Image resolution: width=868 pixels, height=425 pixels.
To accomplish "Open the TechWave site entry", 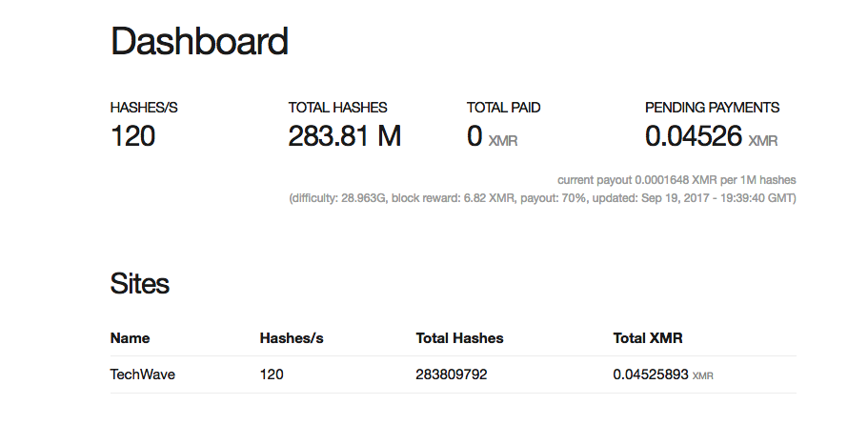I will [143, 374].
